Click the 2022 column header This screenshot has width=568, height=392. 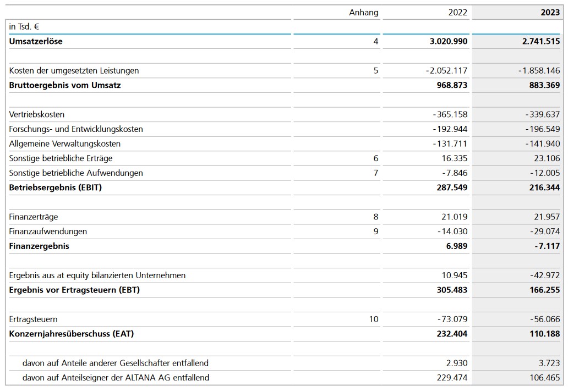click(x=456, y=12)
